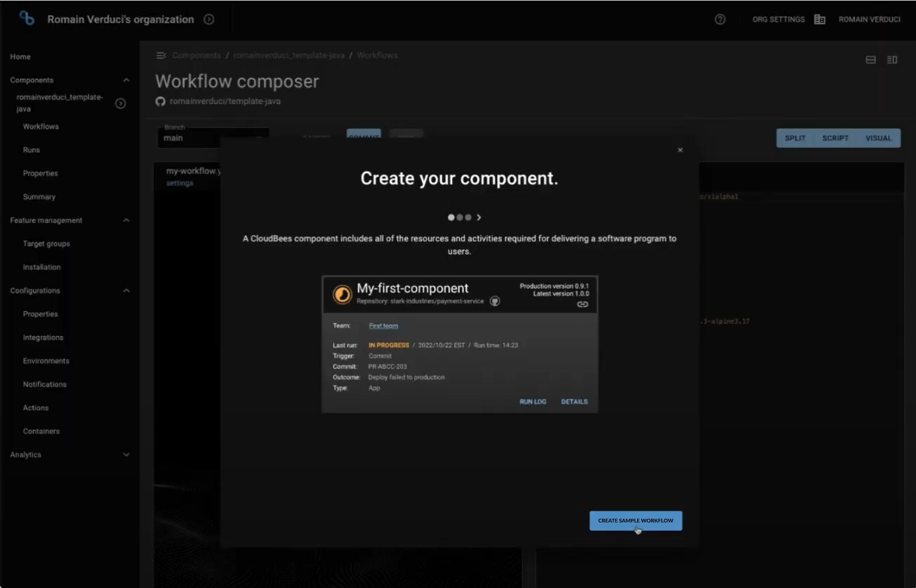This screenshot has width=916, height=588.
Task: Switch to SCRIPT view mode
Action: [835, 138]
